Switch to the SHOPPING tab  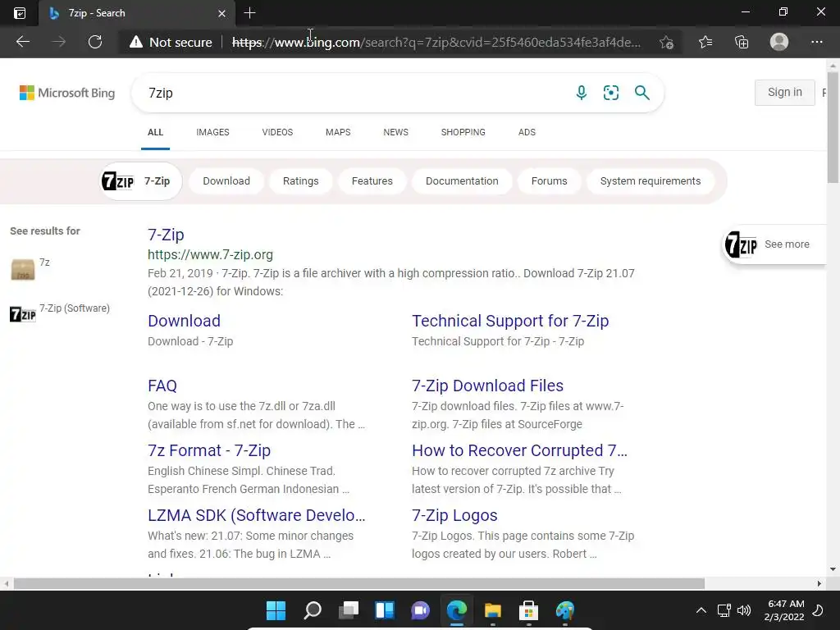point(463,132)
